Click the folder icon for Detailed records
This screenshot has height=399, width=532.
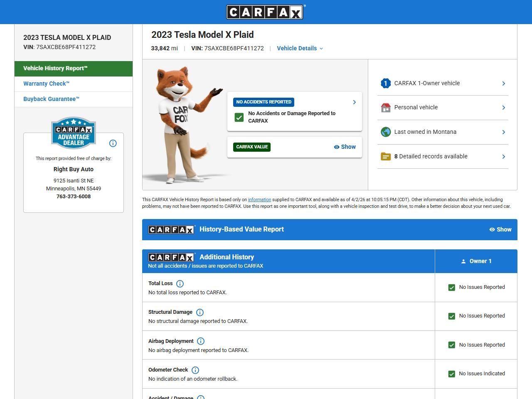(386, 157)
